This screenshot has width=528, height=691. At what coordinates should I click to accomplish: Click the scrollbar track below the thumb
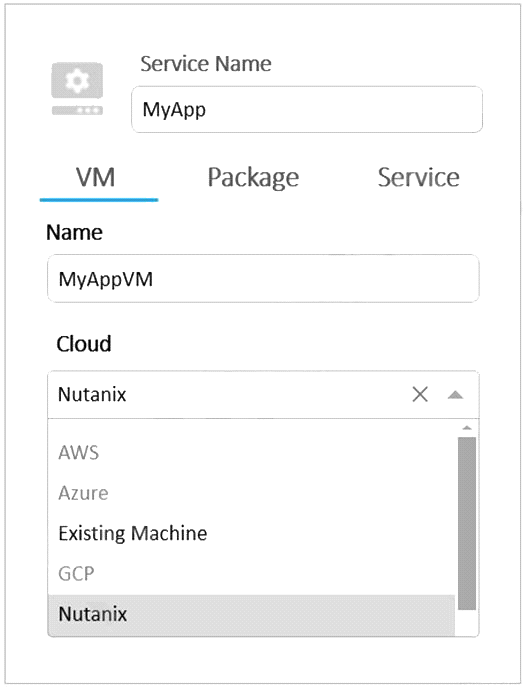point(467,623)
